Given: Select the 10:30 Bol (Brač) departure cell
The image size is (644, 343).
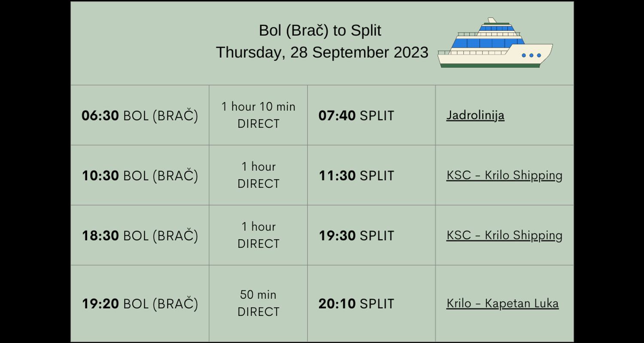Looking at the screenshot, I should point(140,176).
